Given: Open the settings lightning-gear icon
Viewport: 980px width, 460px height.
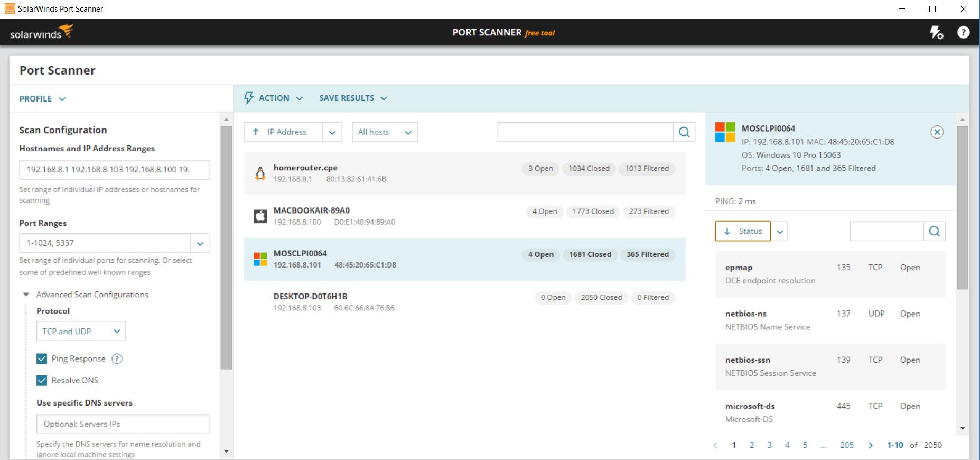Looking at the screenshot, I should [x=936, y=33].
